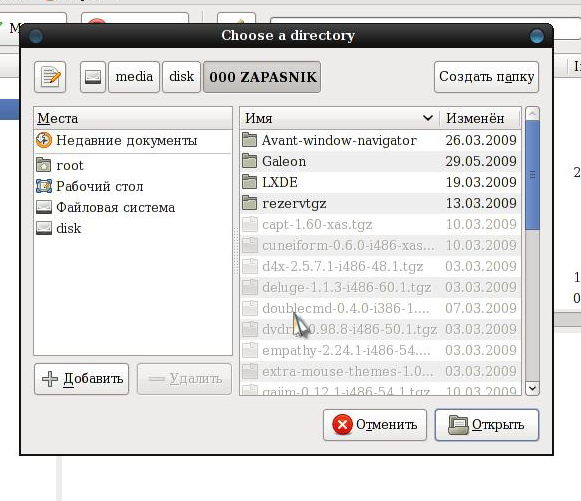Screen dimensions: 581x501
Task: Sort by the Имя column header
Action: [x=339, y=119]
